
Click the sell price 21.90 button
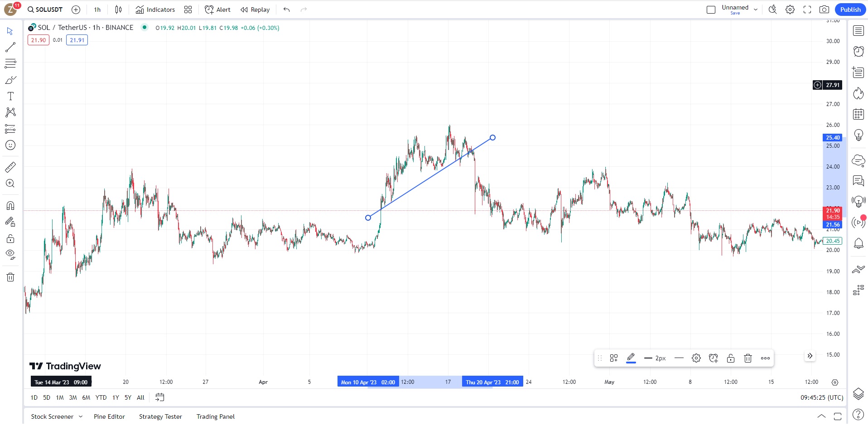tap(39, 40)
